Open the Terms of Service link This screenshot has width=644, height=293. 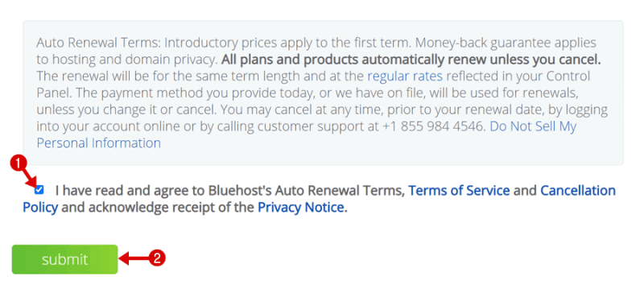[459, 191]
